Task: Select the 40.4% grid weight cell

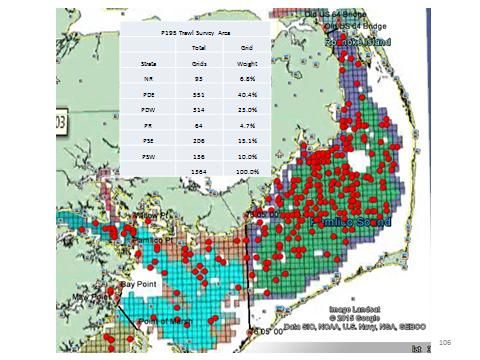Action: tap(247, 95)
